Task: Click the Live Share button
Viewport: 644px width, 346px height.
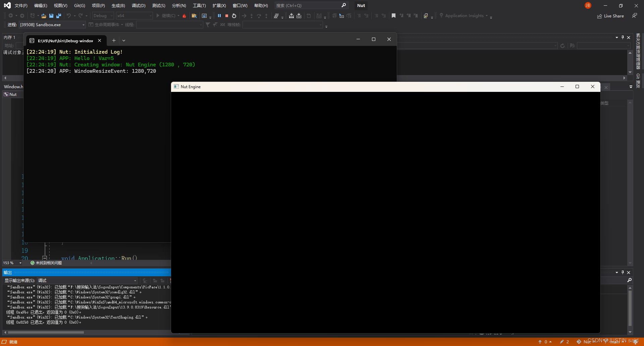Action: pyautogui.click(x=610, y=16)
